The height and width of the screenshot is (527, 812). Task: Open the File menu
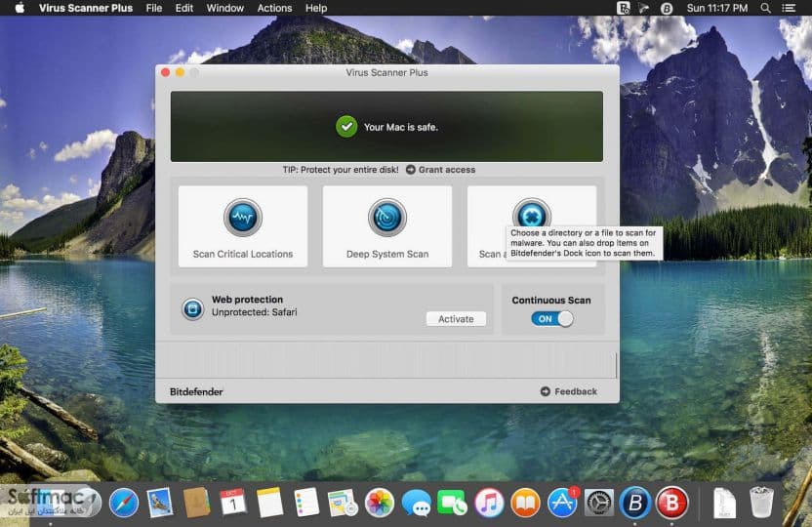click(154, 8)
